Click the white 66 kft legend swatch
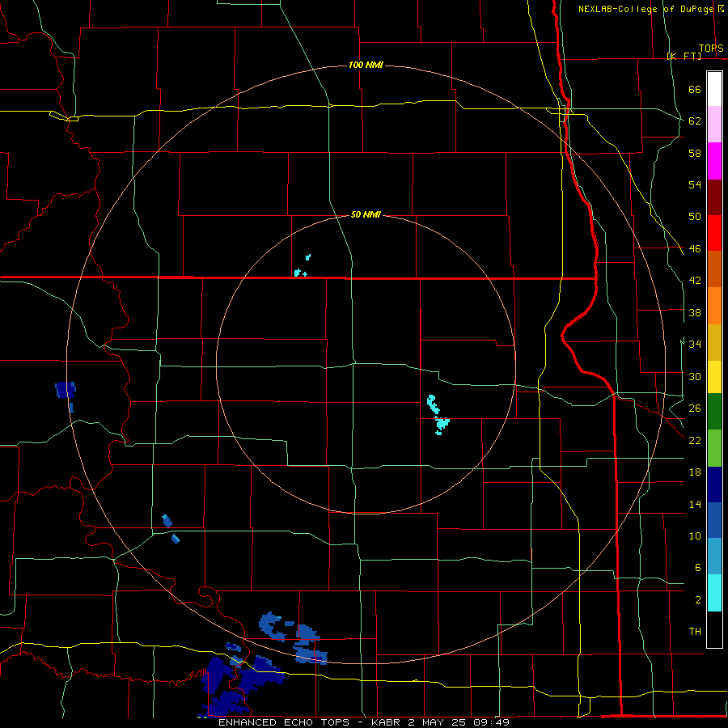The image size is (728, 728). pyautogui.click(x=714, y=89)
